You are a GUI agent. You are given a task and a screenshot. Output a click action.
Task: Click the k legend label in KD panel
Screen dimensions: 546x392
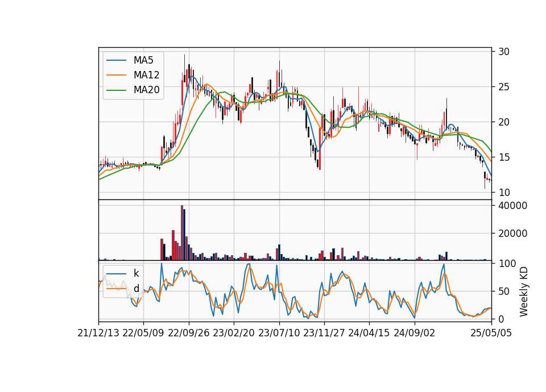136,273
